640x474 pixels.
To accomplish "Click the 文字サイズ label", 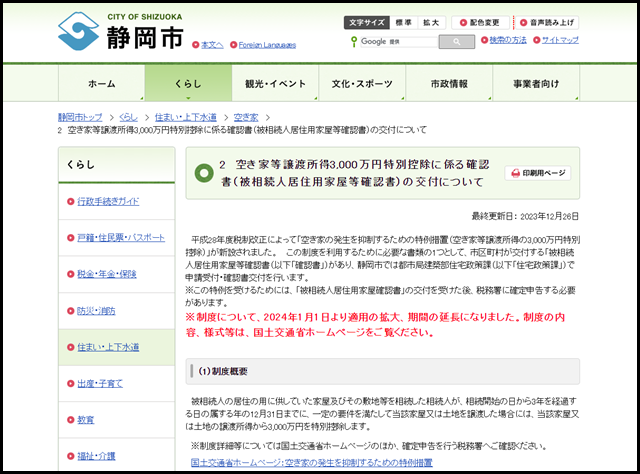I will click(x=367, y=22).
